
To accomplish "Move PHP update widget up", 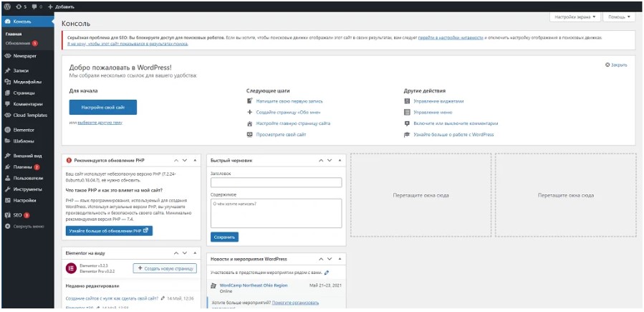I will [x=176, y=161].
